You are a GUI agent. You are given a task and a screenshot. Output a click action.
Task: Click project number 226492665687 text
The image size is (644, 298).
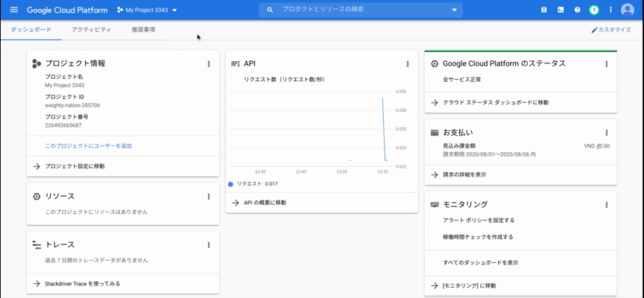(63, 125)
